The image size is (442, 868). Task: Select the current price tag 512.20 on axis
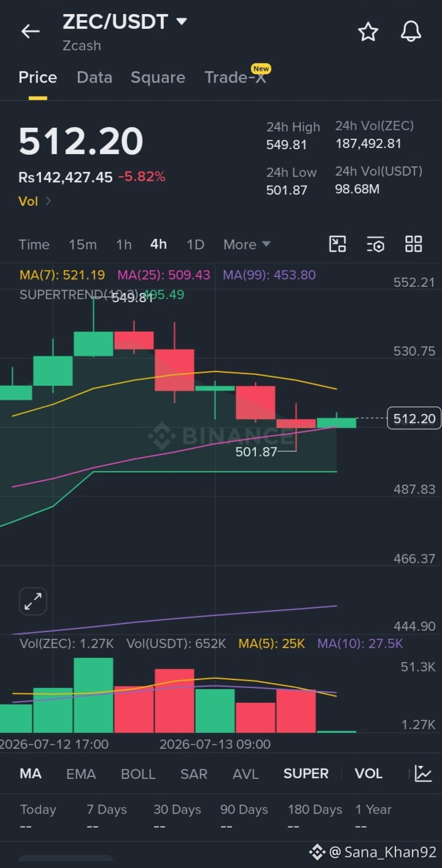[x=414, y=419]
